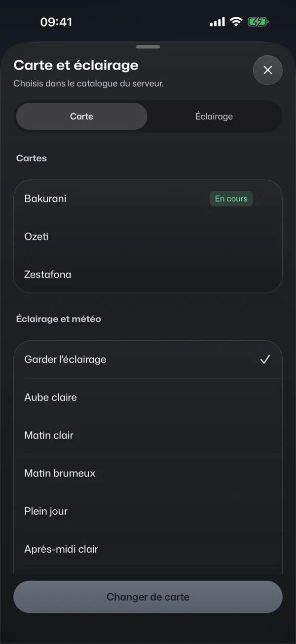The width and height of the screenshot is (296, 644).
Task: Pick Après-midi clair lighting
Action: coord(148,549)
